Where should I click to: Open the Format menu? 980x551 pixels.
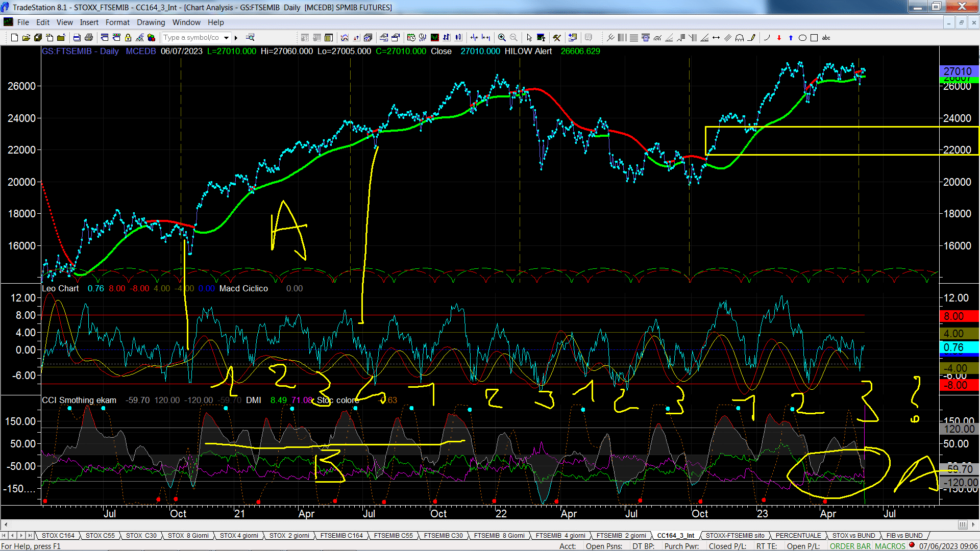(117, 22)
